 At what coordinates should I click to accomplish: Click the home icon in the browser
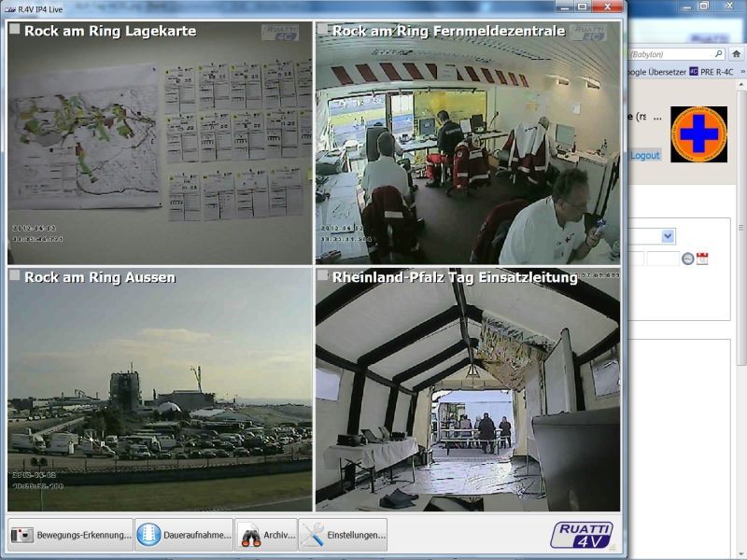pos(736,54)
